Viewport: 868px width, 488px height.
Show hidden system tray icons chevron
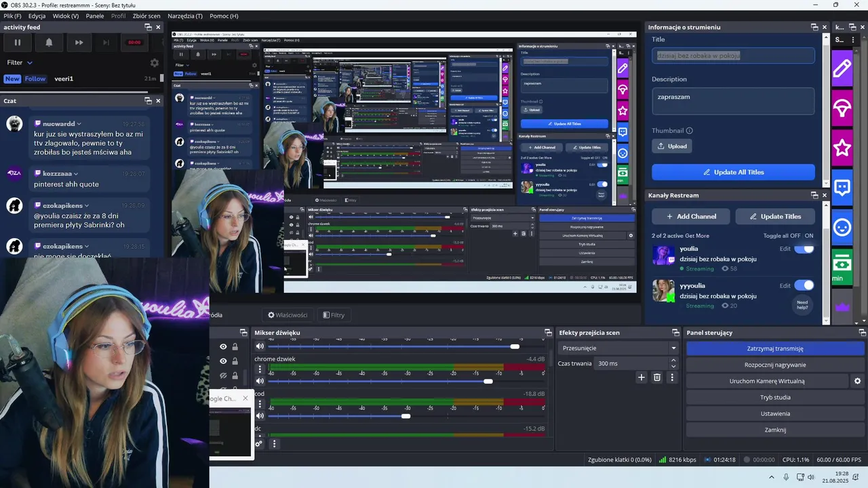coord(771,477)
